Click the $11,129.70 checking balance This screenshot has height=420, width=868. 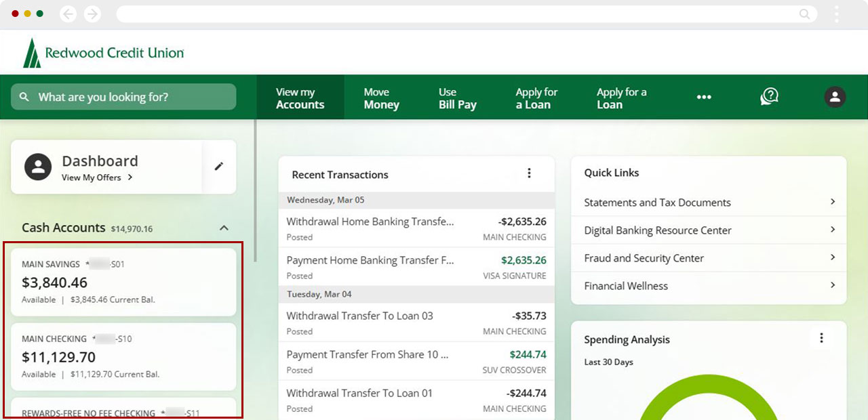point(58,357)
